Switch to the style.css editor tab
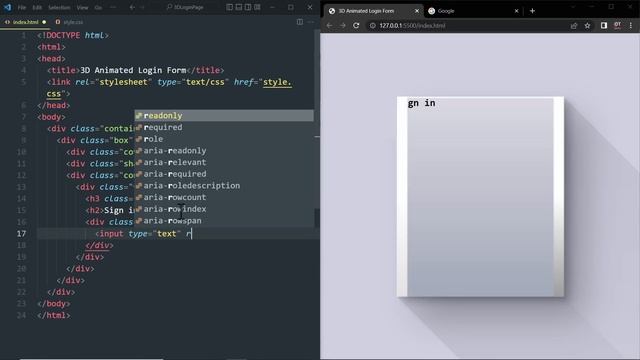The height and width of the screenshot is (360, 640). pos(69,22)
